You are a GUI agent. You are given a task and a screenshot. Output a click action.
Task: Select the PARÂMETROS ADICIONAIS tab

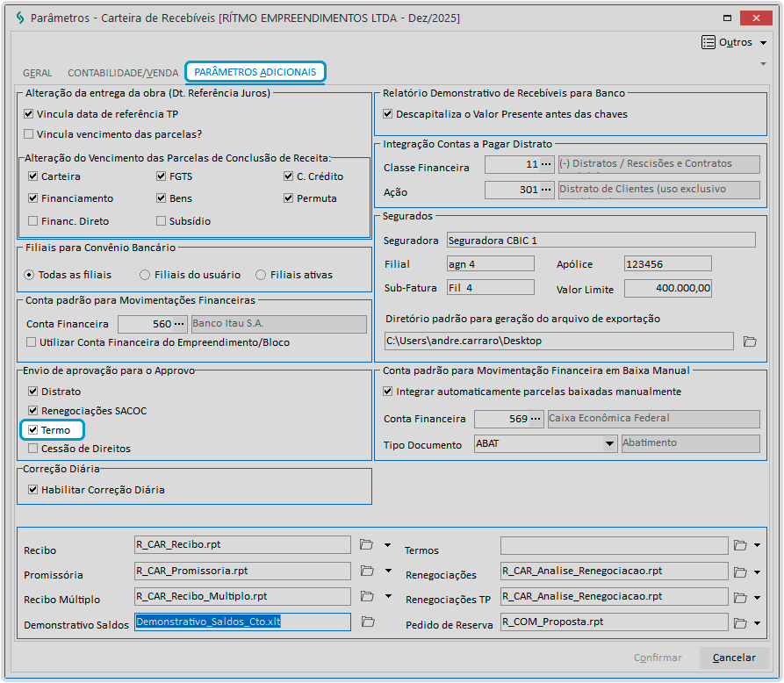tap(255, 72)
